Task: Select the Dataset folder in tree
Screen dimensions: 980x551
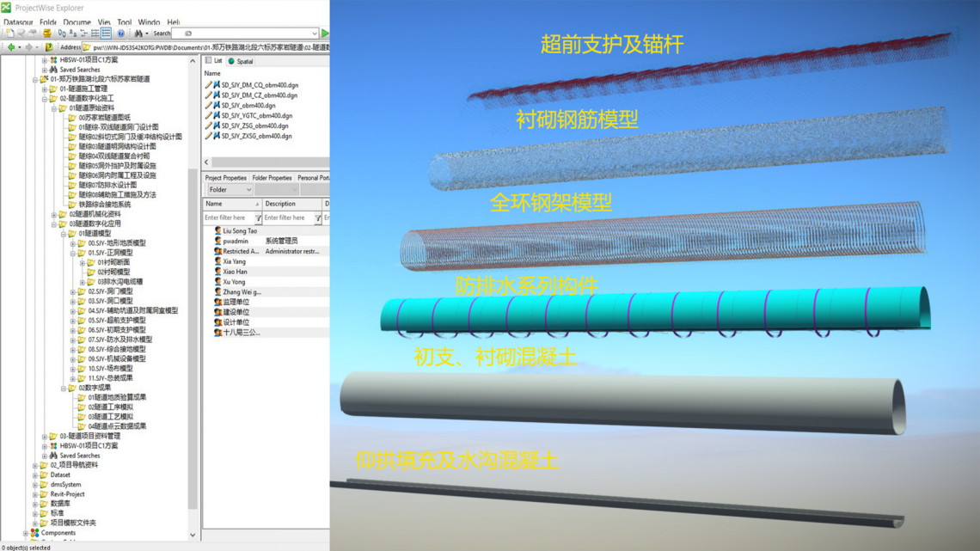Action: coord(60,474)
